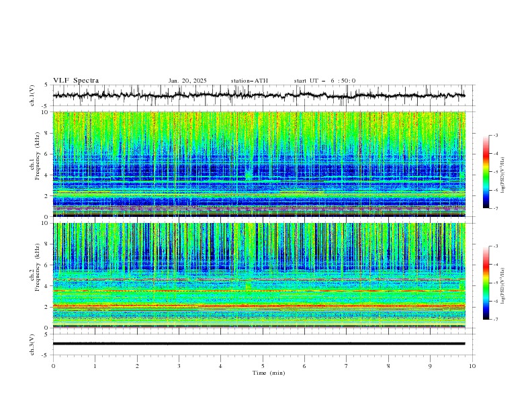
Task: Click the time axis tick '8'
Action: (x=388, y=367)
